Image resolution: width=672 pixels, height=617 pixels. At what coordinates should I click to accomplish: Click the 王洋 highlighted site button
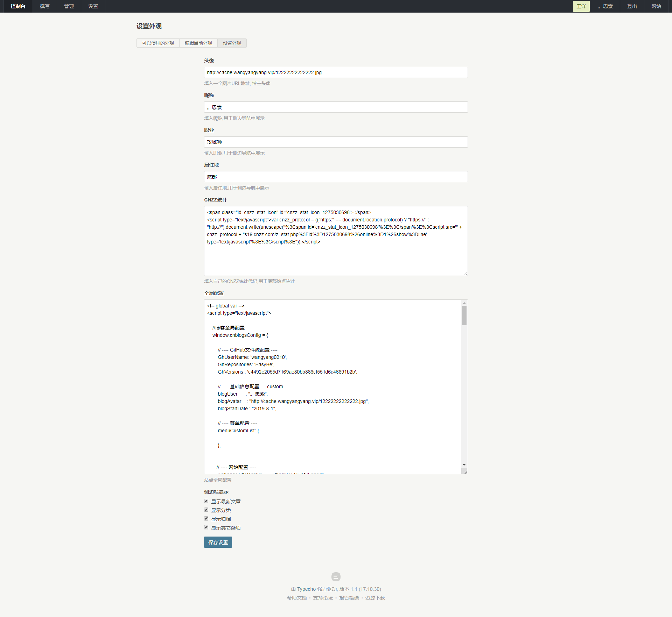click(581, 6)
